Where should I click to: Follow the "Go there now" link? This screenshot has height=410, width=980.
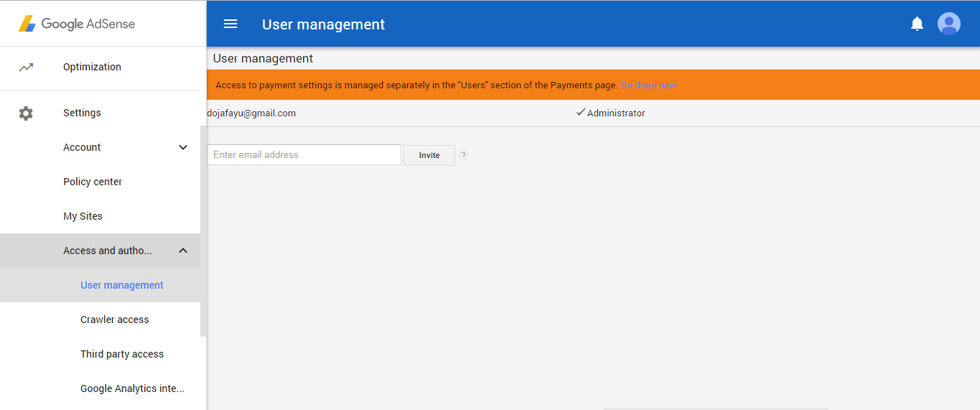pyautogui.click(x=648, y=85)
